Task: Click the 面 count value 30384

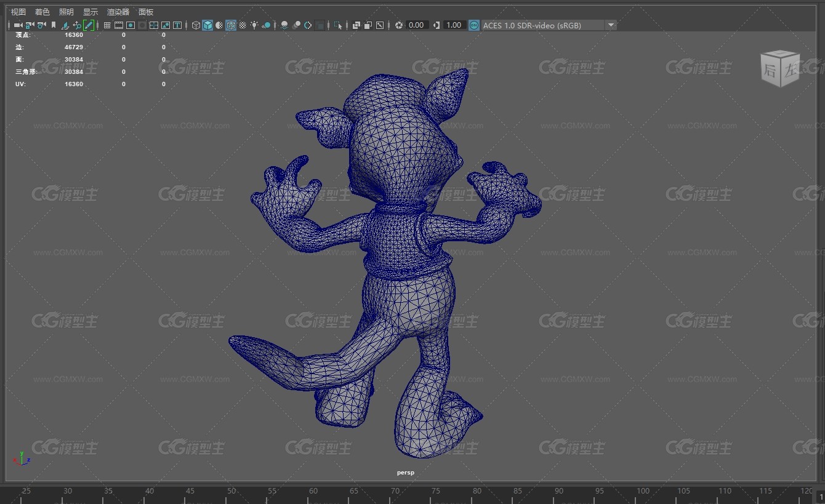Action: click(74, 59)
